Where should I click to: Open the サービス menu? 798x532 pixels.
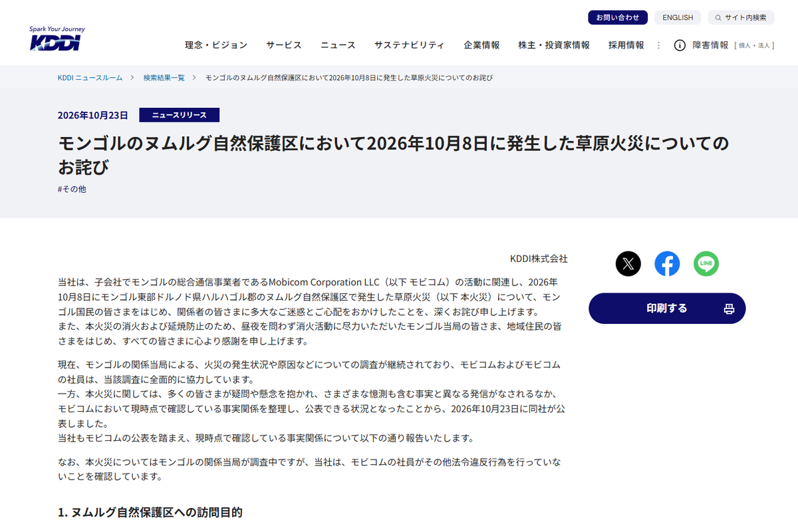tap(284, 45)
